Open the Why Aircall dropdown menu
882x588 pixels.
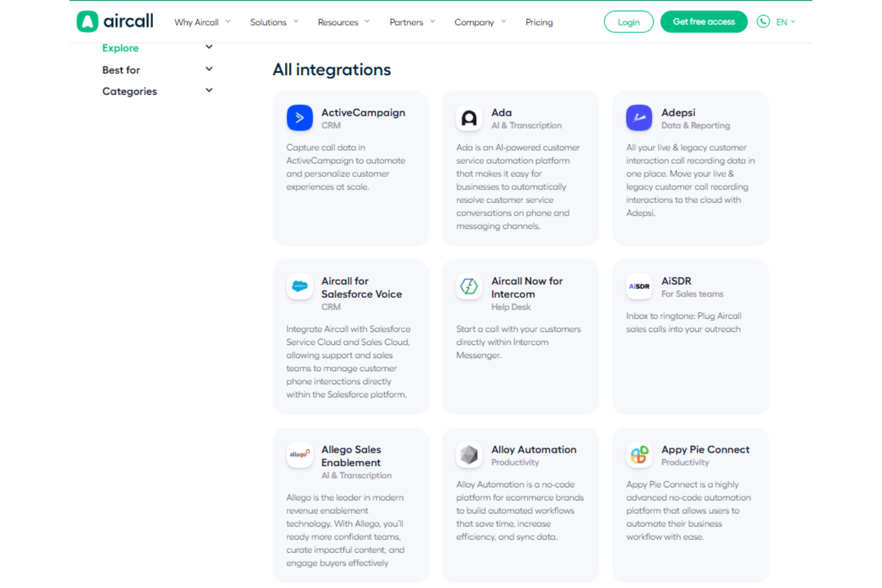coord(203,22)
